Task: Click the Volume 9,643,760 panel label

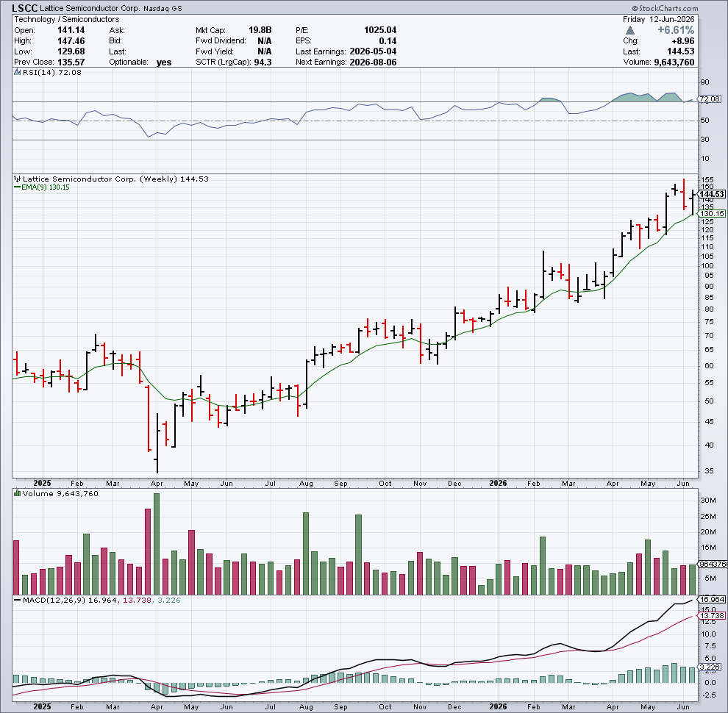Action: click(x=60, y=493)
